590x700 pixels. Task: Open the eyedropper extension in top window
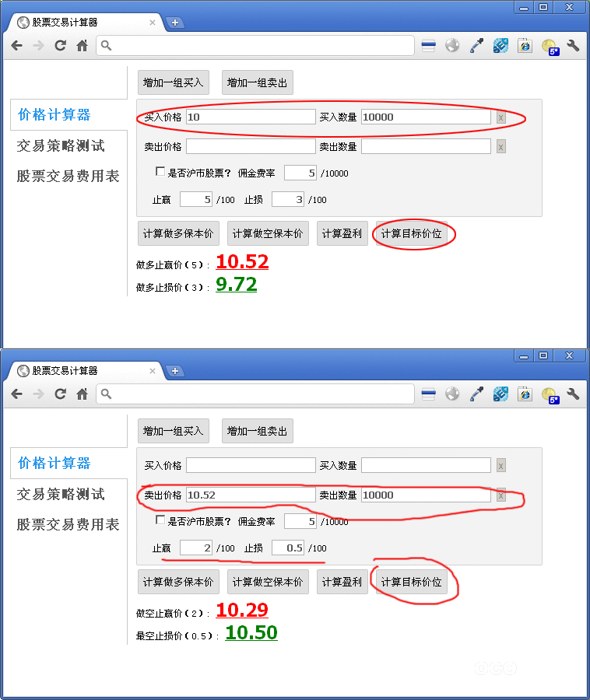[476, 45]
